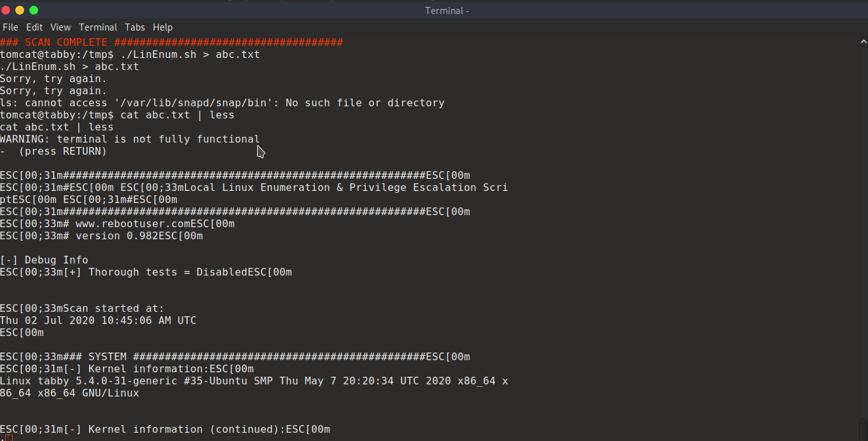Click the hollow cursor block at the bottom
Image resolution: width=868 pixels, height=441 pixels.
(8, 438)
